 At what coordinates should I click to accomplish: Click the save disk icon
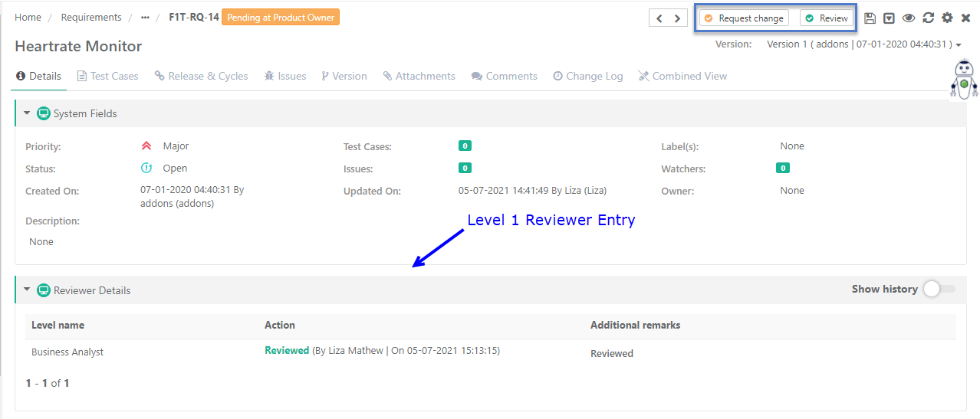click(870, 18)
